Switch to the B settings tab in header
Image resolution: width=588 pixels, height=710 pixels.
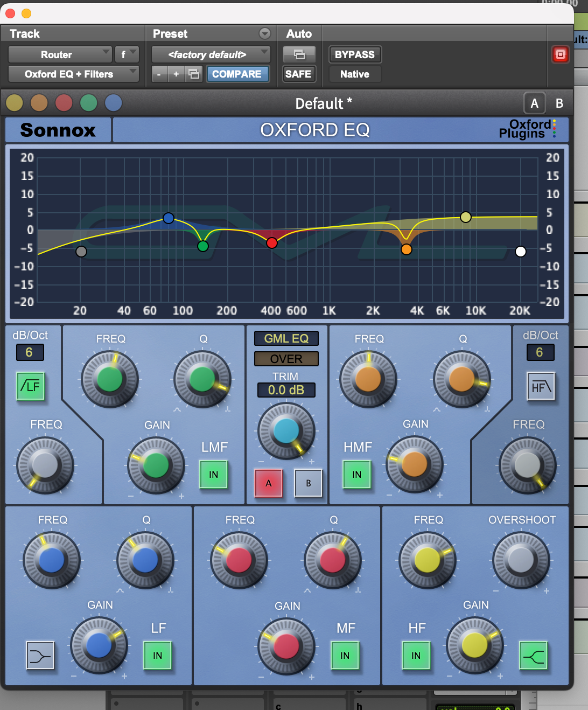click(559, 103)
